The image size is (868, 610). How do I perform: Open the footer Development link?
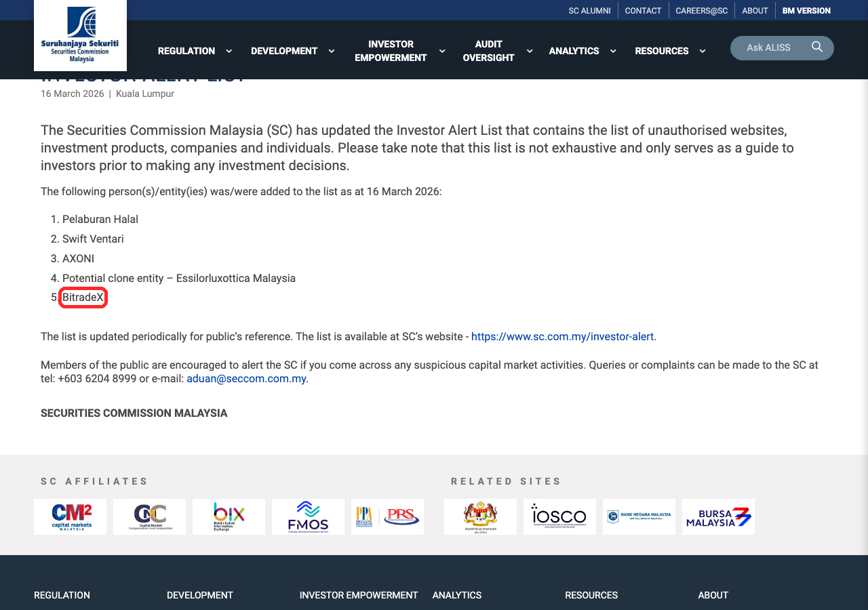[x=200, y=595]
